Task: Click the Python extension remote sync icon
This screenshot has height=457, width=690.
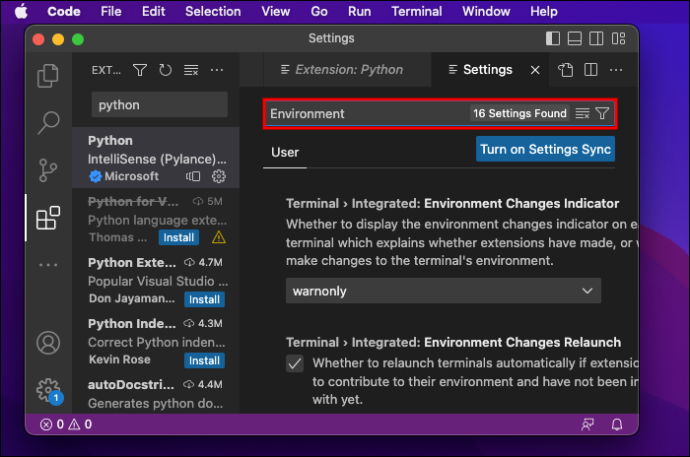Action: pos(193,176)
